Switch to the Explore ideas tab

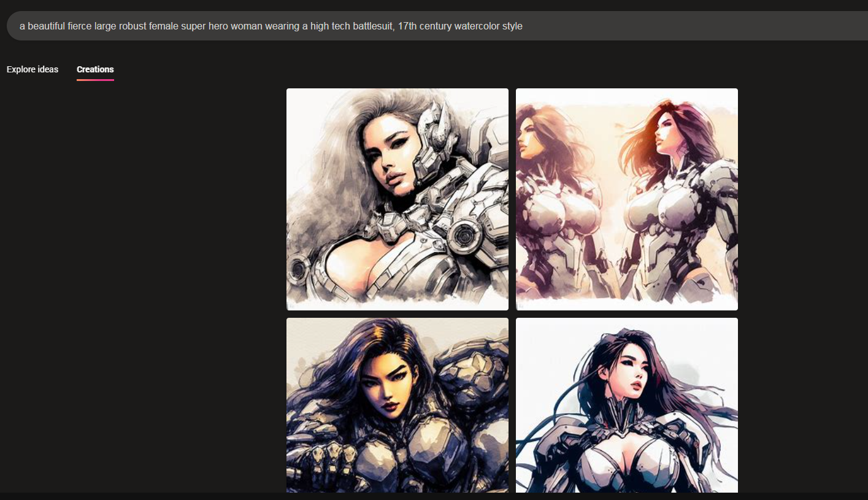[x=33, y=69]
